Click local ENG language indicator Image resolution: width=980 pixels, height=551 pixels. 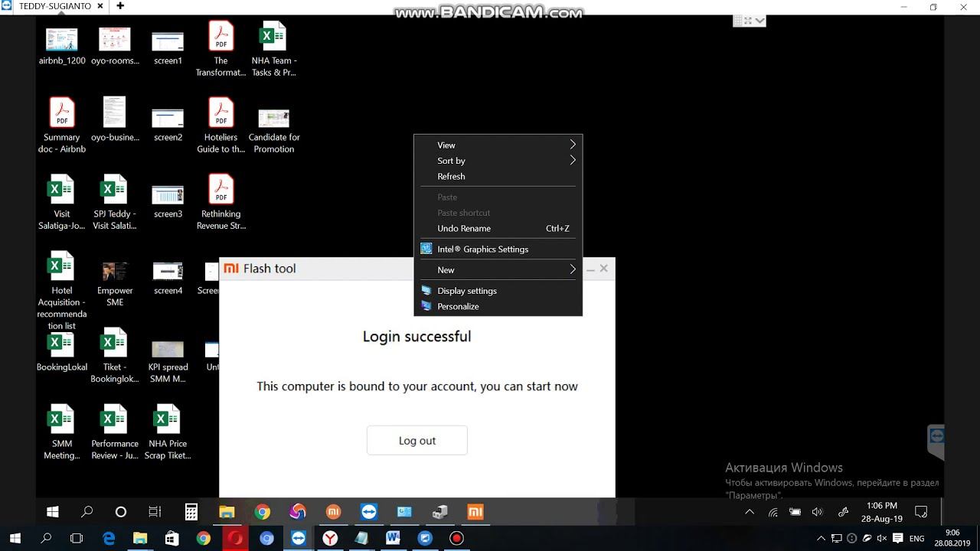(916, 538)
